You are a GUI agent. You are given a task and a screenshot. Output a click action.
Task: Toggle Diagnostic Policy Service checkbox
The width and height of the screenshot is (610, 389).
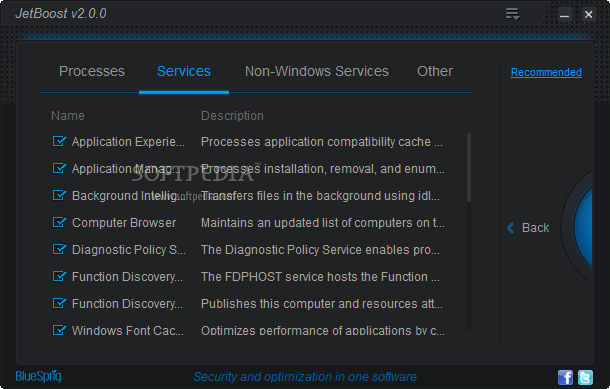(60, 249)
